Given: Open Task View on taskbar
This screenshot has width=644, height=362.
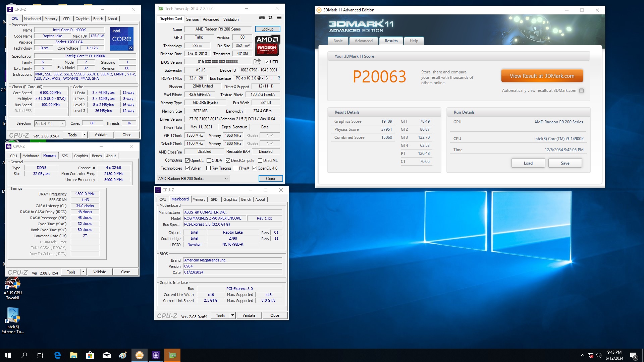Looking at the screenshot, I should pos(40,355).
